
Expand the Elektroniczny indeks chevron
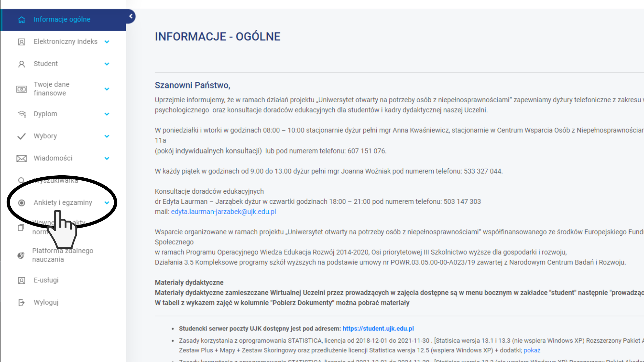[107, 42]
